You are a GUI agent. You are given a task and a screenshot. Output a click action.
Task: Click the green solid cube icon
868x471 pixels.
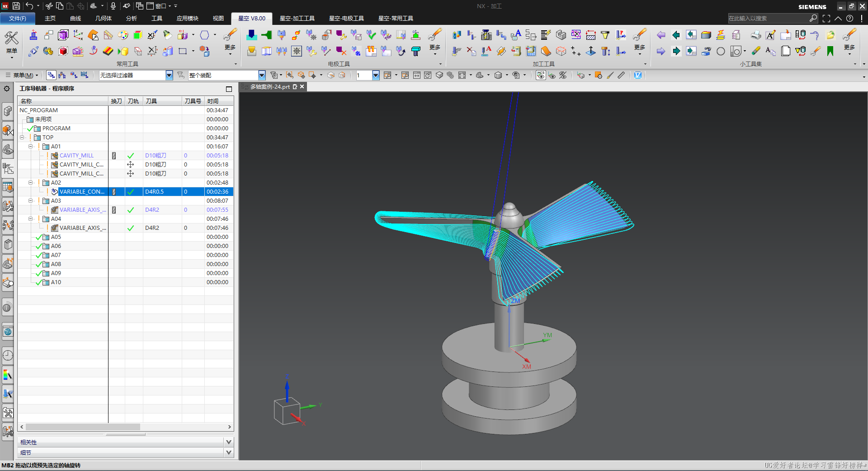137,35
